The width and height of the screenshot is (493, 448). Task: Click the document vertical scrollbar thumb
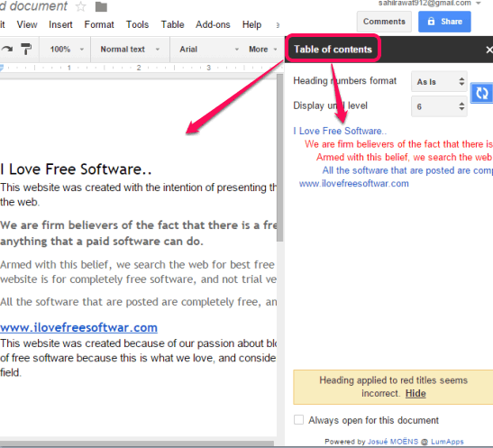point(279,158)
